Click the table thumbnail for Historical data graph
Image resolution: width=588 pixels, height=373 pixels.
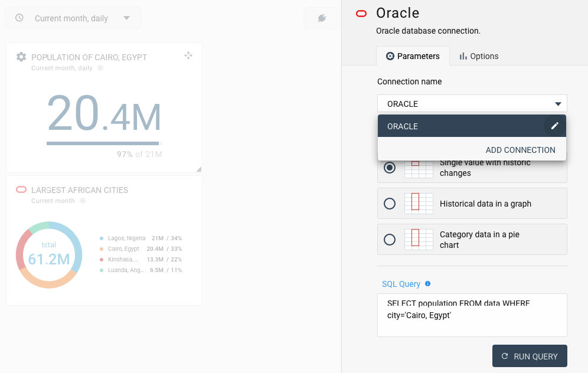[419, 203]
